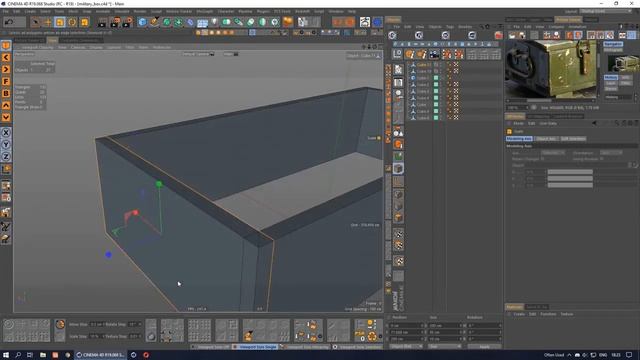Click the X axis lock icon
The image size is (640, 360).
click(6, 133)
